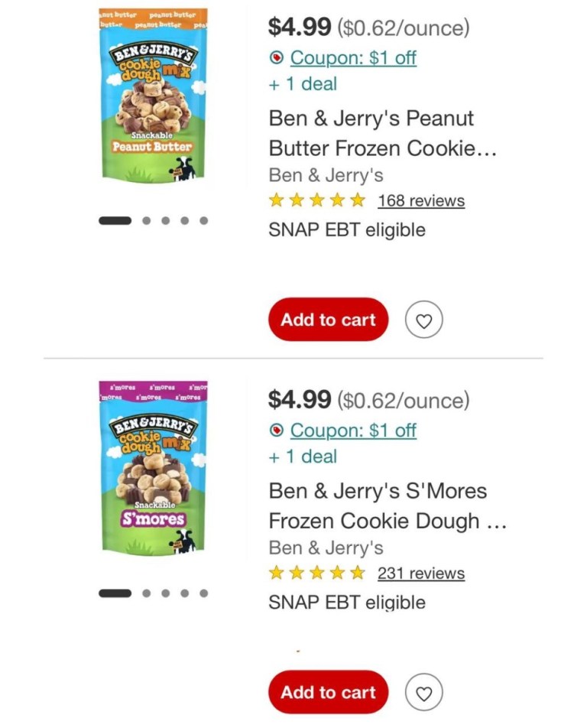Viewport: 587px width, 728px height.
Task: Click the coupon icon on S'Mores item
Action: tap(277, 431)
